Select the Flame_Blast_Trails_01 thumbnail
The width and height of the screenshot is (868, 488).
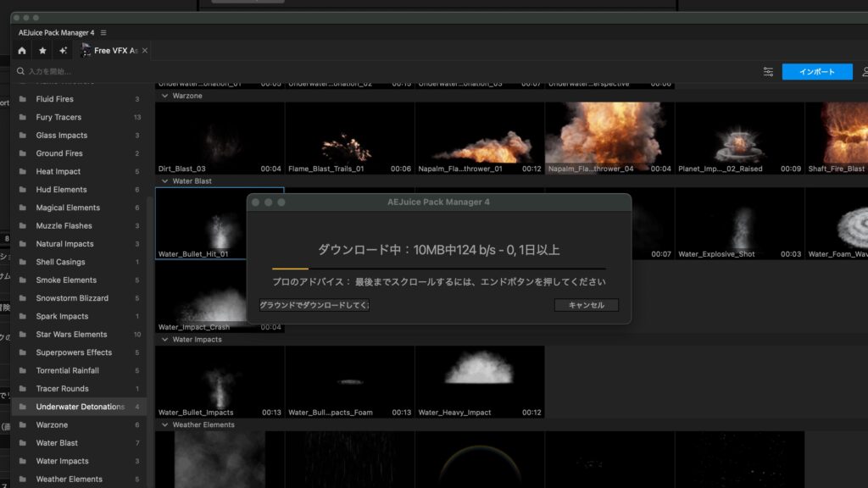click(x=350, y=138)
